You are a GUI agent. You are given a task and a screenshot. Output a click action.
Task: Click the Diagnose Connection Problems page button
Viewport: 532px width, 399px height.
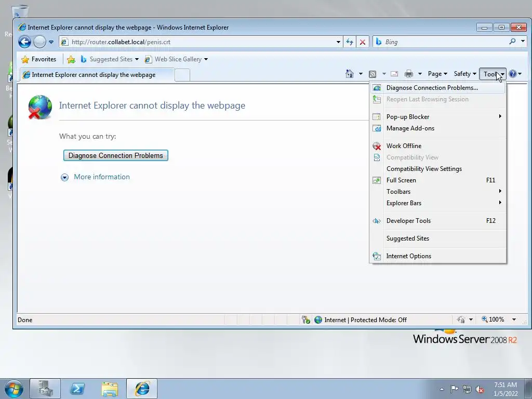(x=116, y=155)
